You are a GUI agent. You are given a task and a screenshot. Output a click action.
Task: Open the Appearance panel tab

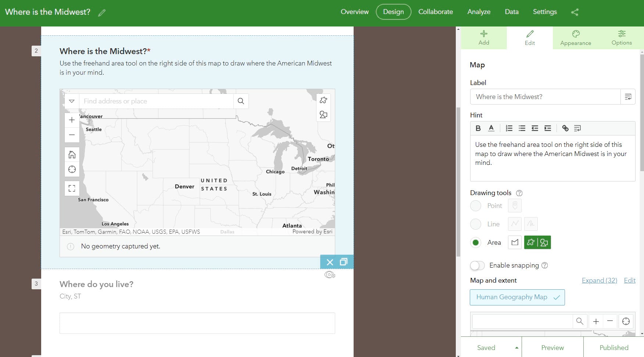pyautogui.click(x=576, y=38)
